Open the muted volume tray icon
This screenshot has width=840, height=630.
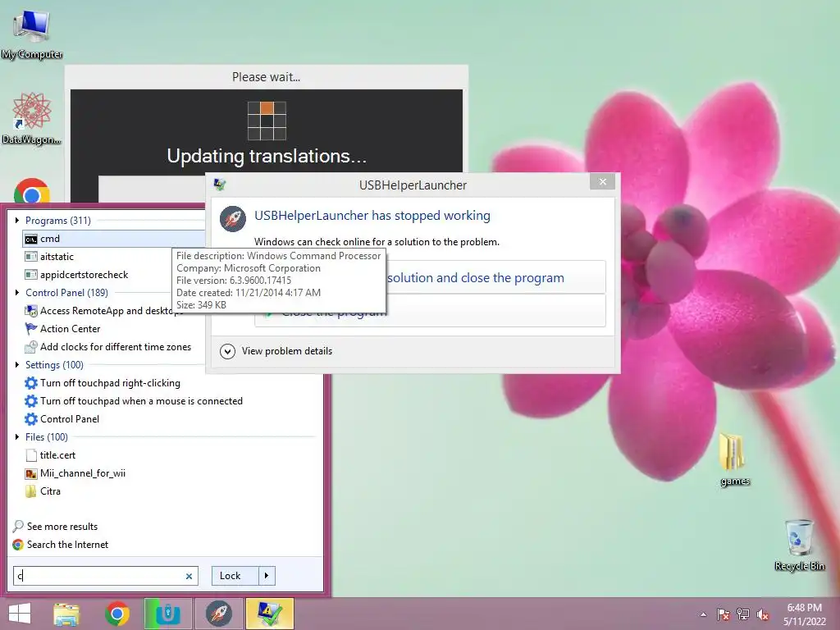pos(763,614)
